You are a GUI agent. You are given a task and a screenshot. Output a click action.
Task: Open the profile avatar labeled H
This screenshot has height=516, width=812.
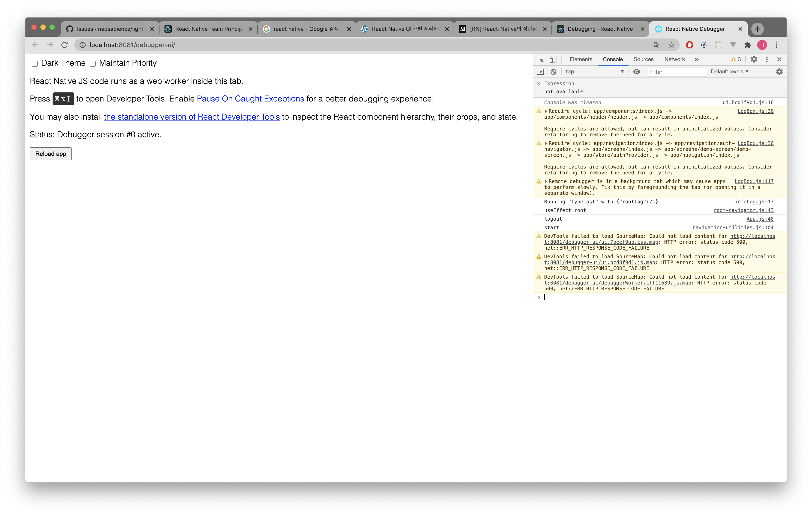pos(762,45)
